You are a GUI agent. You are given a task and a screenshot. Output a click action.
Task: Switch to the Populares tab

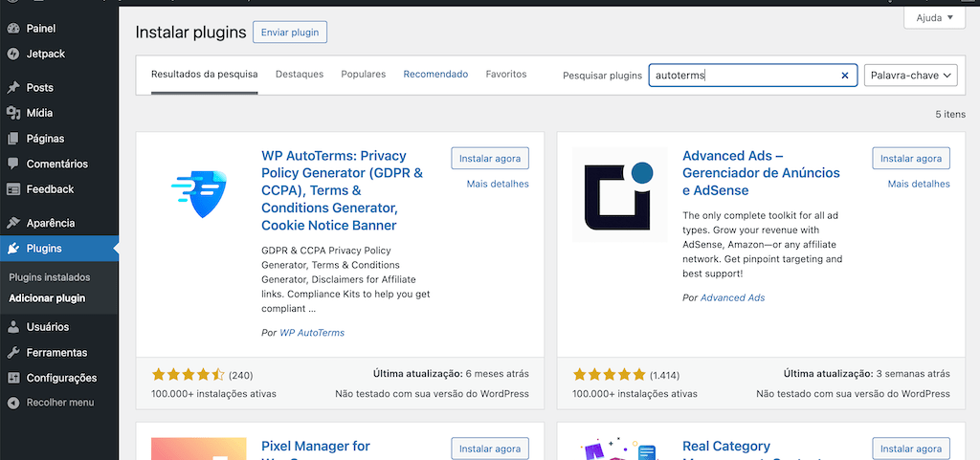click(x=363, y=75)
